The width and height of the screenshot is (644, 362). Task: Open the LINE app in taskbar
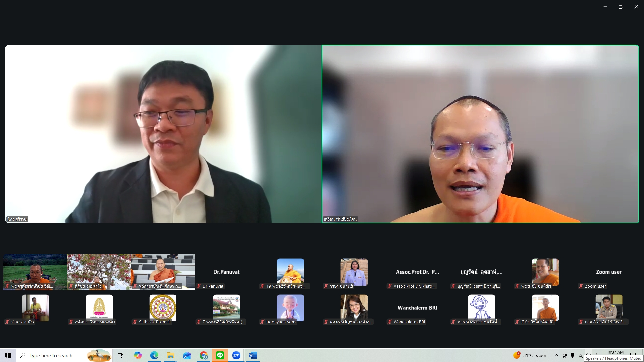pos(220,355)
